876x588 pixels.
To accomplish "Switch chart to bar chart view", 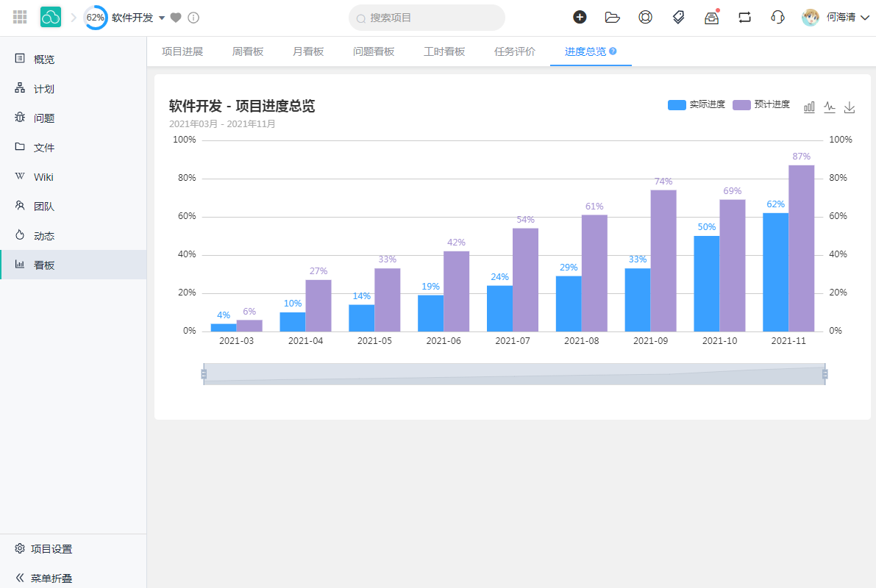I will click(x=809, y=107).
